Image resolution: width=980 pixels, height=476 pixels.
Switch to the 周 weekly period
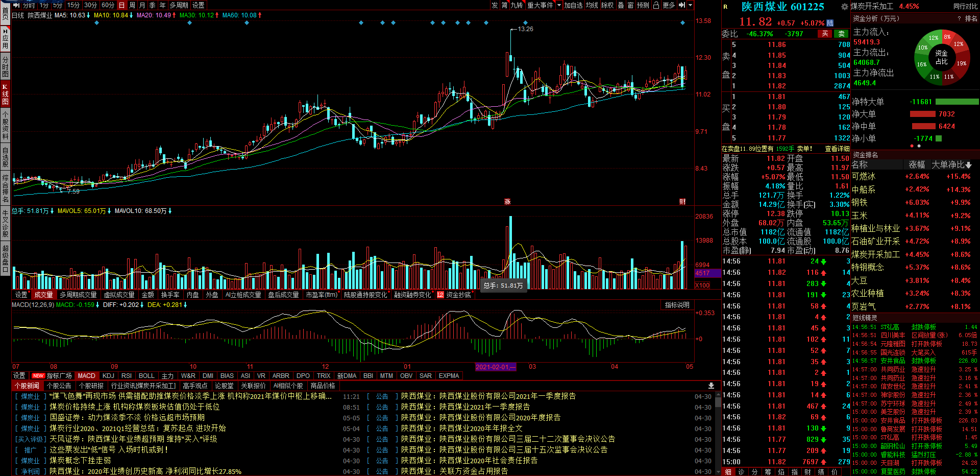[x=132, y=5]
